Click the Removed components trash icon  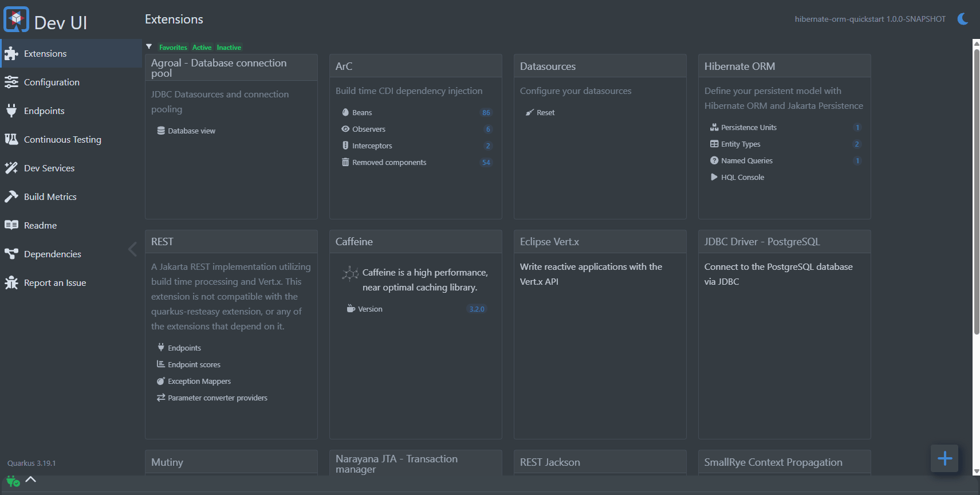pyautogui.click(x=345, y=162)
